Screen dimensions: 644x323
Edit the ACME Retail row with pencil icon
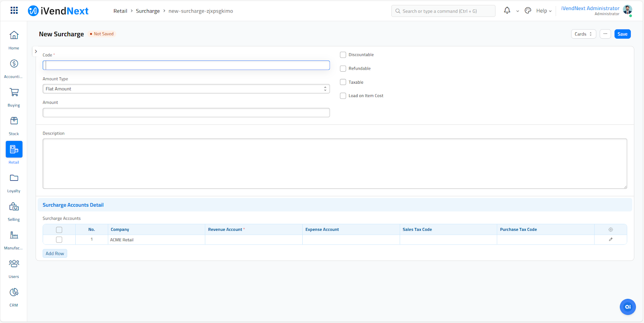[611, 240]
